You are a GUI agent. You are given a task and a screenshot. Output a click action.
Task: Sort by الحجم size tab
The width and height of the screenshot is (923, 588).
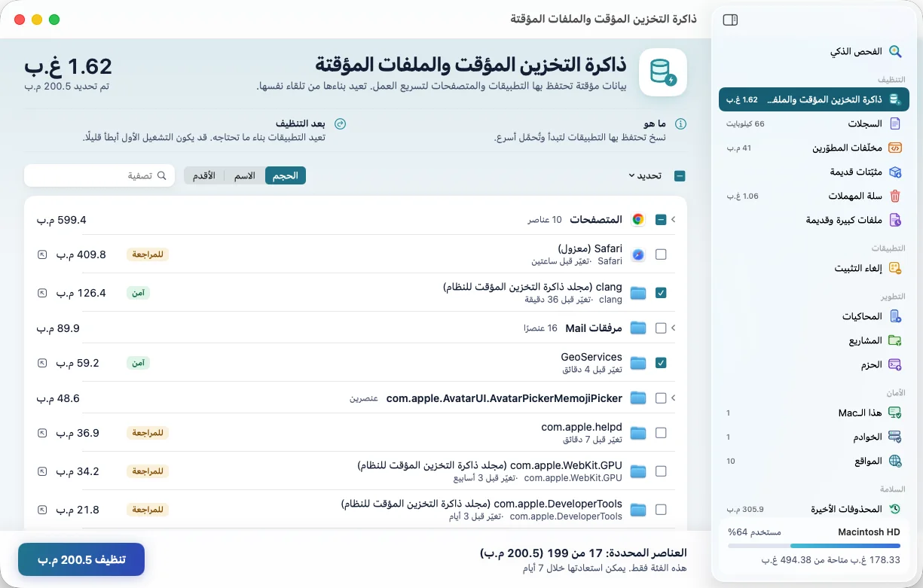(286, 175)
